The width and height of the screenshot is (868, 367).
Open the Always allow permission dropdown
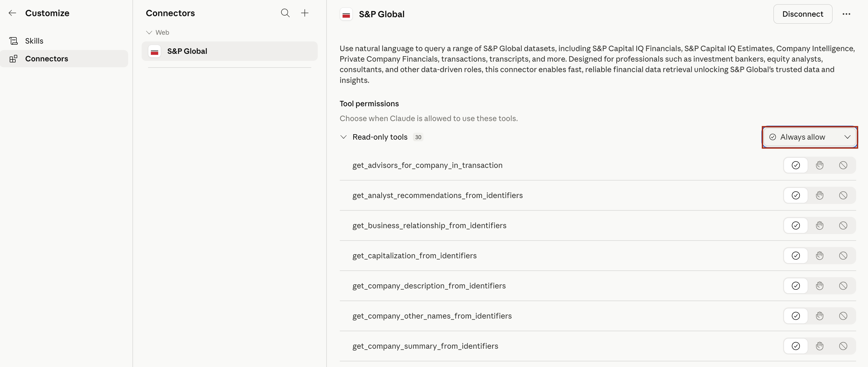(810, 137)
